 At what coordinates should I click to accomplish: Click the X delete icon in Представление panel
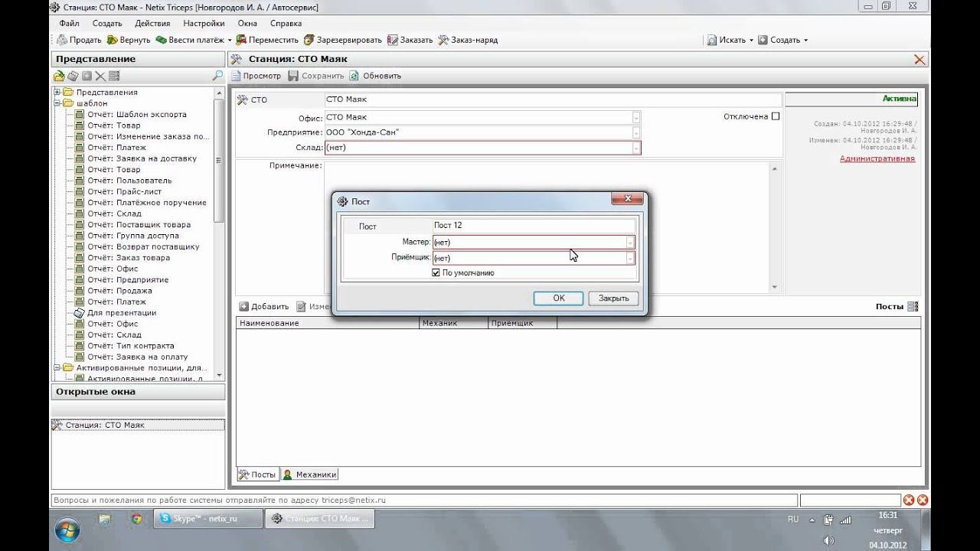point(100,76)
